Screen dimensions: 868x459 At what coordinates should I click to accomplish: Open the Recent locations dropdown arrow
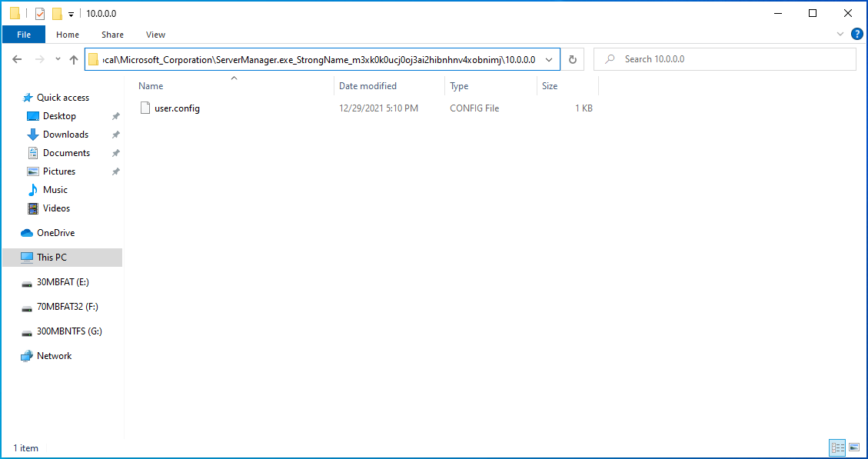pos(58,59)
